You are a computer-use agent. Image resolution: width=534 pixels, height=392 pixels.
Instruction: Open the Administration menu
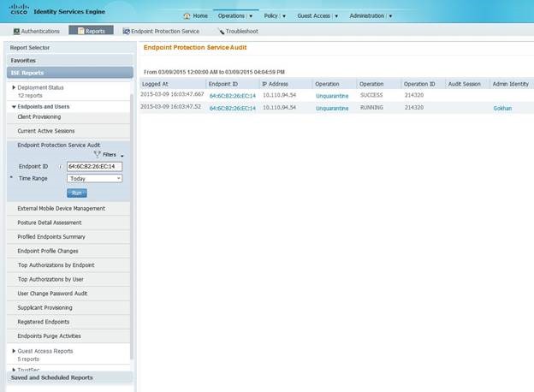[371, 15]
